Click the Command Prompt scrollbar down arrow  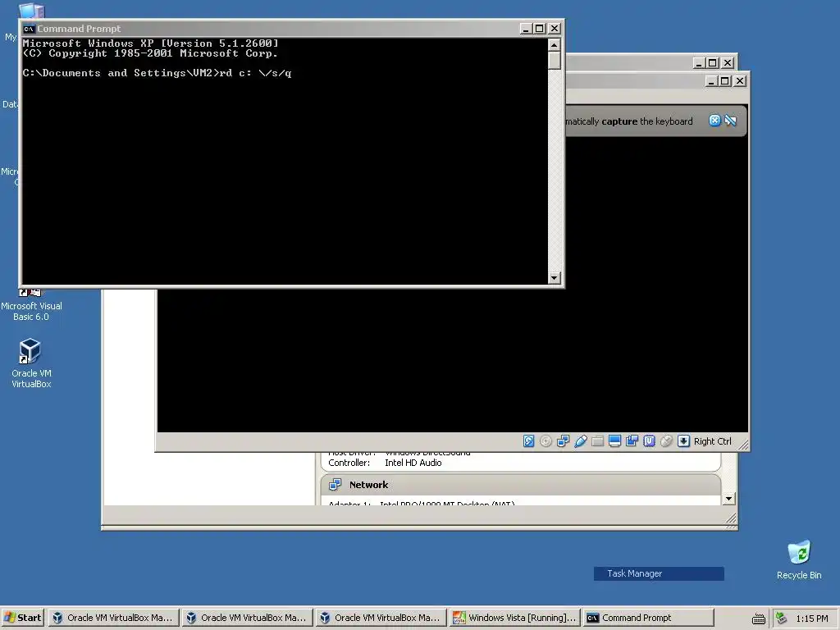[555, 277]
